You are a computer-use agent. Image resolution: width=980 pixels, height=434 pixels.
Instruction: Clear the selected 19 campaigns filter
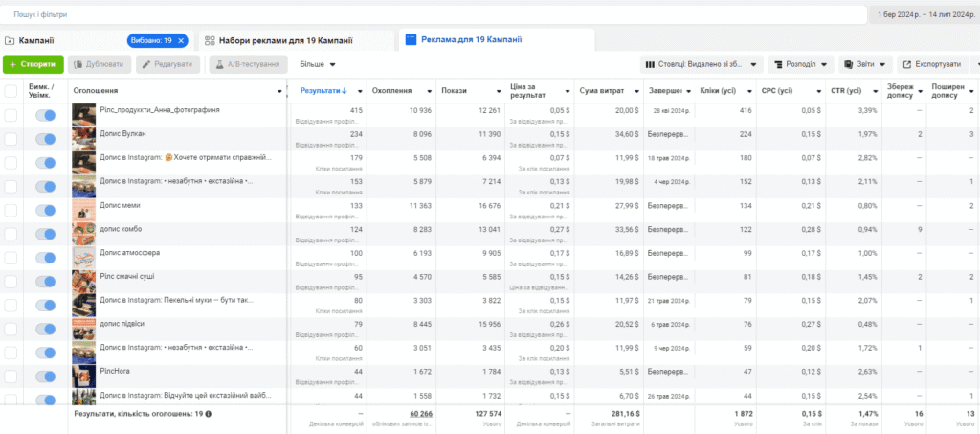pyautogui.click(x=181, y=40)
